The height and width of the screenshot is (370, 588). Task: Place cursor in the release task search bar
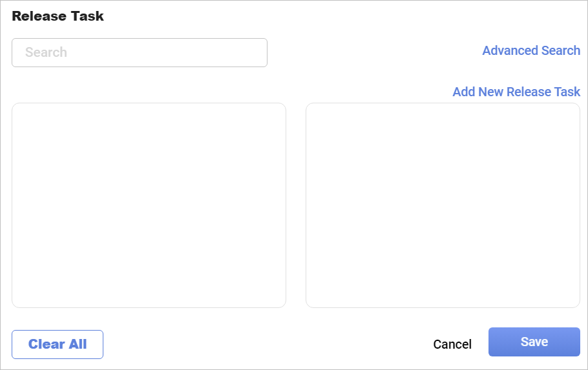(139, 52)
